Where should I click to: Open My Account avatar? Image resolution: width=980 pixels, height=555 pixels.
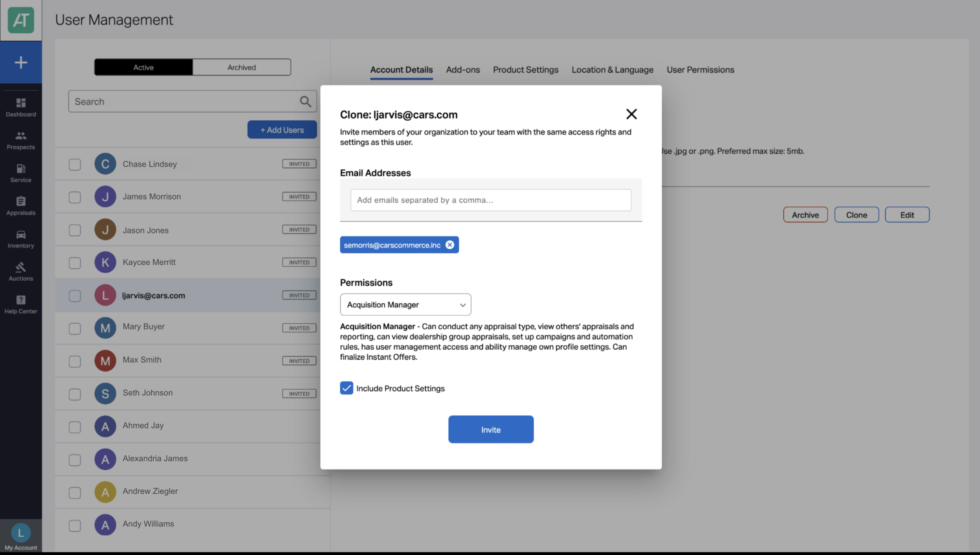pos(21,532)
